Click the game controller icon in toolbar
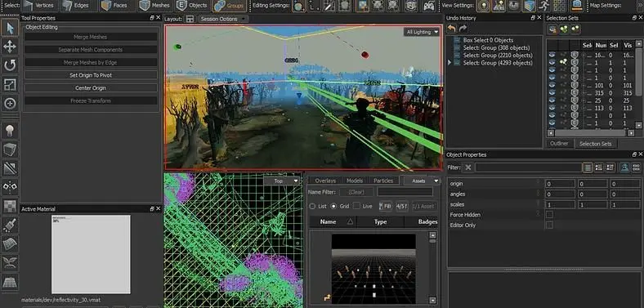 (x=429, y=6)
